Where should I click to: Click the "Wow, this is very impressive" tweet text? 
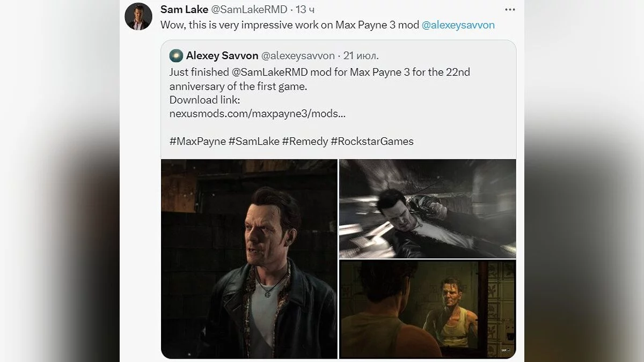point(290,25)
